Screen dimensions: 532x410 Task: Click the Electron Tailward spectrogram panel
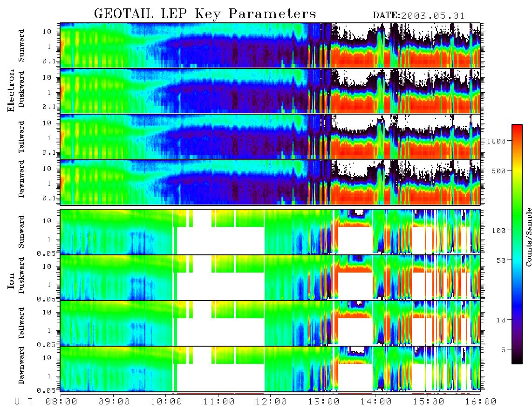click(270, 137)
